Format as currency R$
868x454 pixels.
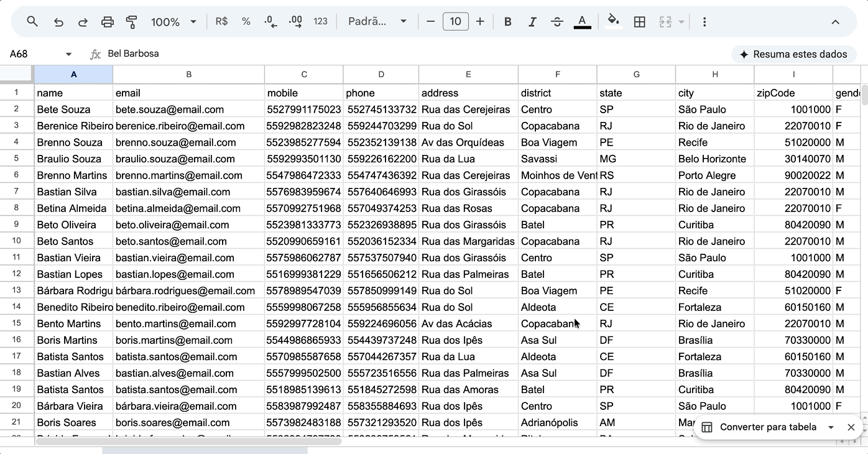point(221,22)
